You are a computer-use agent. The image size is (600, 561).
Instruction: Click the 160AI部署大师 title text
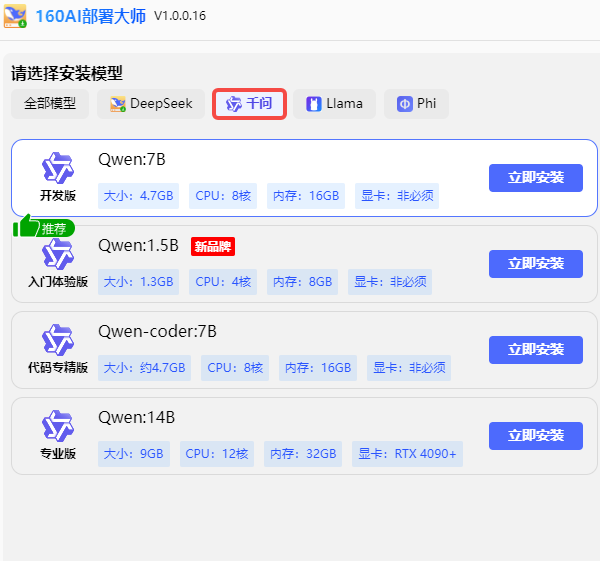tap(91, 16)
